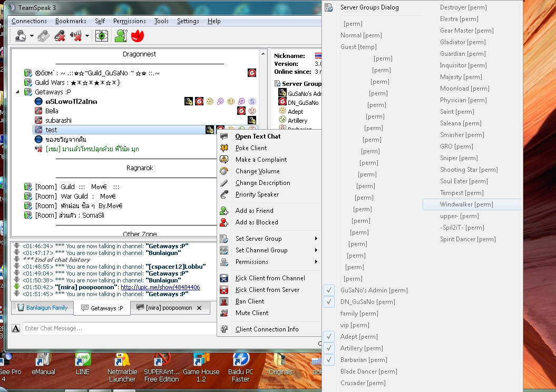Uncheck Adept server group
The width and height of the screenshot is (556, 392).
point(329,336)
